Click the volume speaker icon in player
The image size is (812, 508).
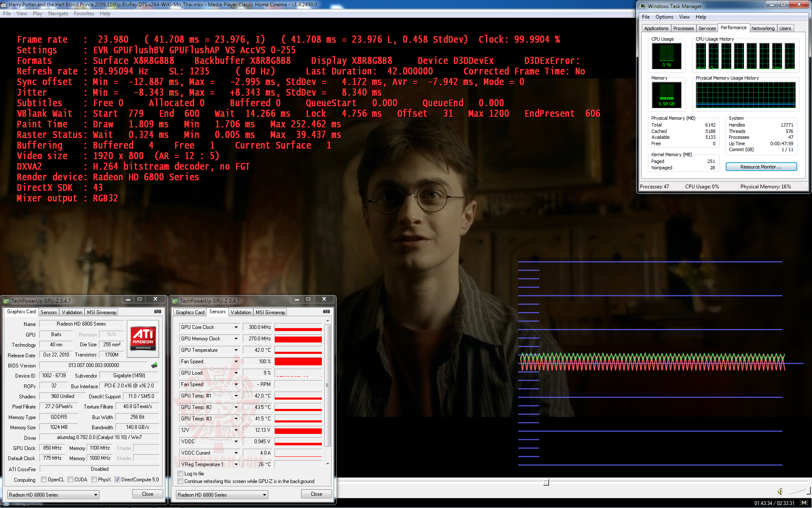(x=780, y=491)
